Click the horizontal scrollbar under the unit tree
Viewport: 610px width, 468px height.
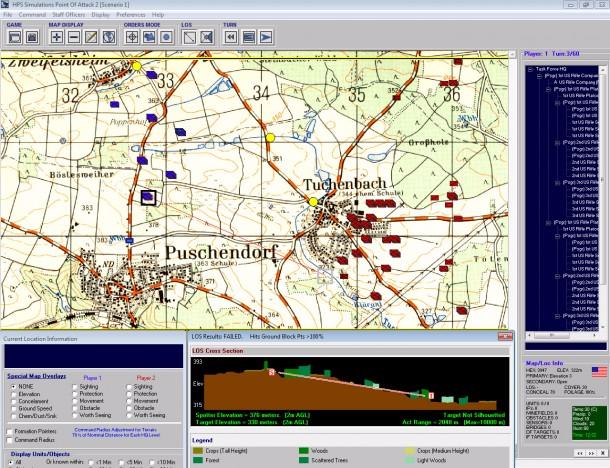tap(562, 335)
